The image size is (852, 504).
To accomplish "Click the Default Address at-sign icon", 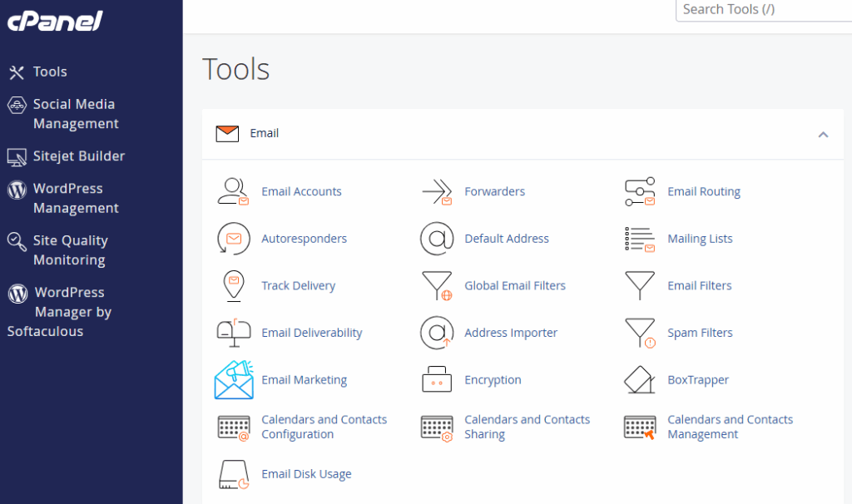I will coord(437,239).
